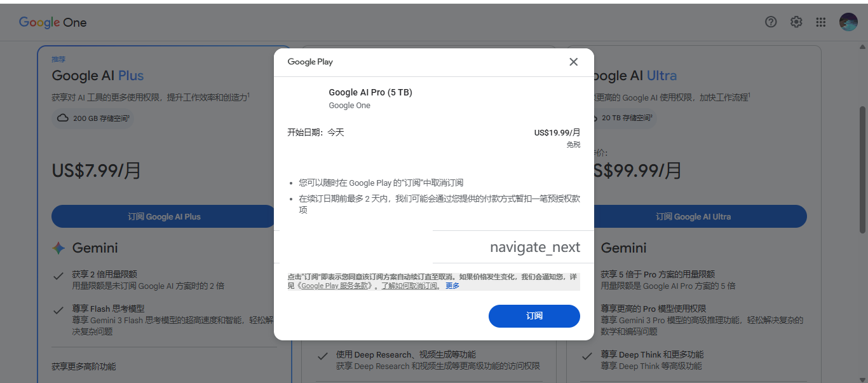
Task: Click checkmark beside 使用 Deep Research
Action: pos(323,356)
